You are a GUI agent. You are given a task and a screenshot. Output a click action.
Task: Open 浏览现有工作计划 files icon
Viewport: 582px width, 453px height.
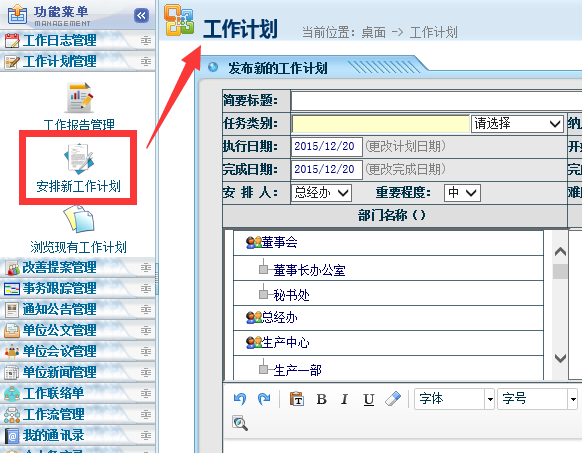[79, 220]
